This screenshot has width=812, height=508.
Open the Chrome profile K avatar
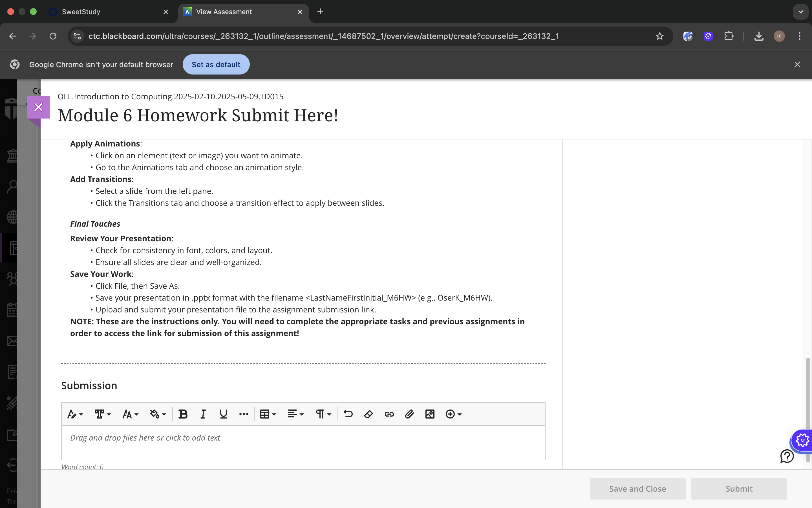click(779, 36)
